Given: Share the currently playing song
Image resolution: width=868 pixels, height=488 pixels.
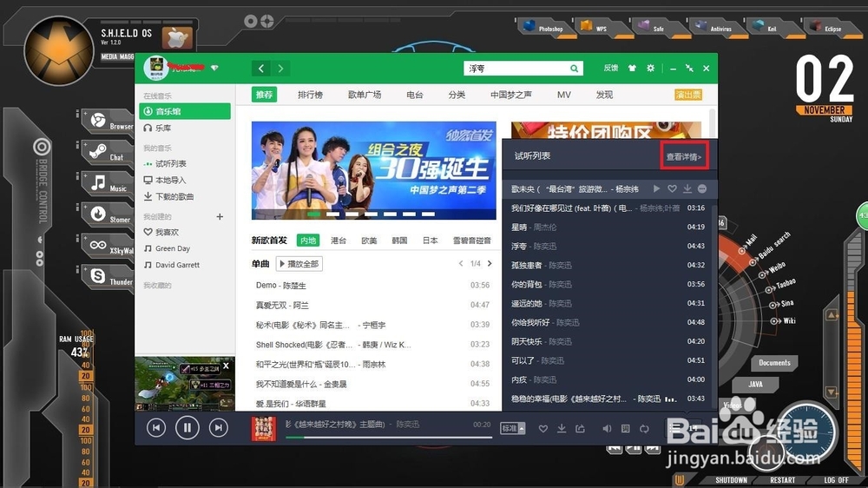Looking at the screenshot, I should coord(580,429).
